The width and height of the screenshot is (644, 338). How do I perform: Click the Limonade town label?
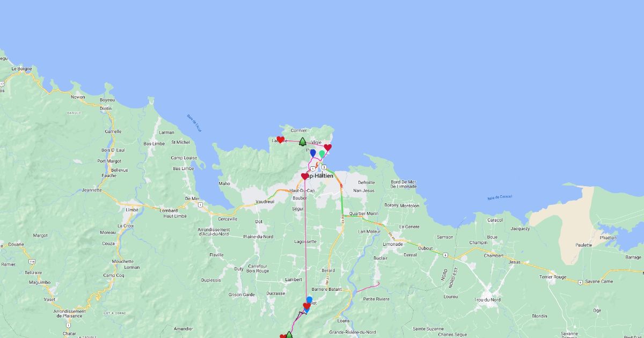[x=392, y=244]
